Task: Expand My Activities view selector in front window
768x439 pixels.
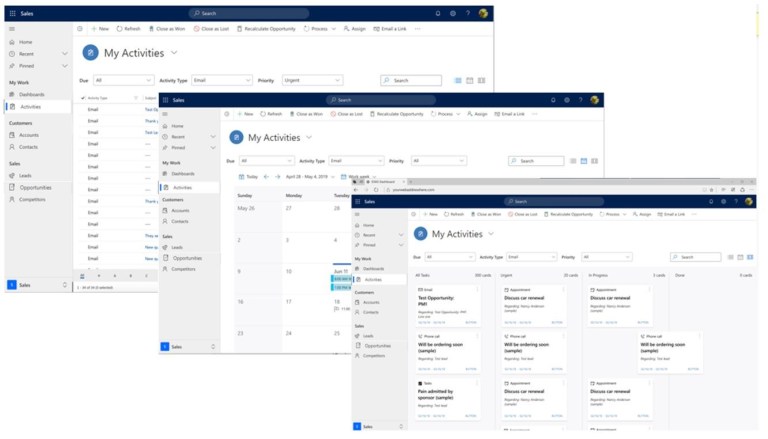Action: click(491, 234)
